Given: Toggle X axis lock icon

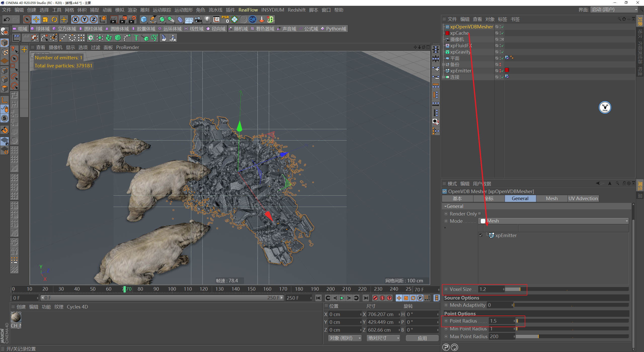Looking at the screenshot, I should [75, 20].
